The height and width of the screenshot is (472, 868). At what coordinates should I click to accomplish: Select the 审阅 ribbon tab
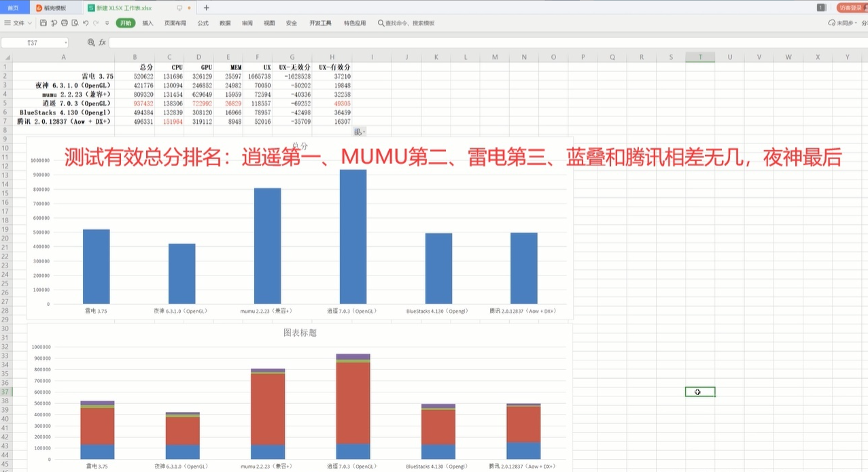[x=247, y=23]
